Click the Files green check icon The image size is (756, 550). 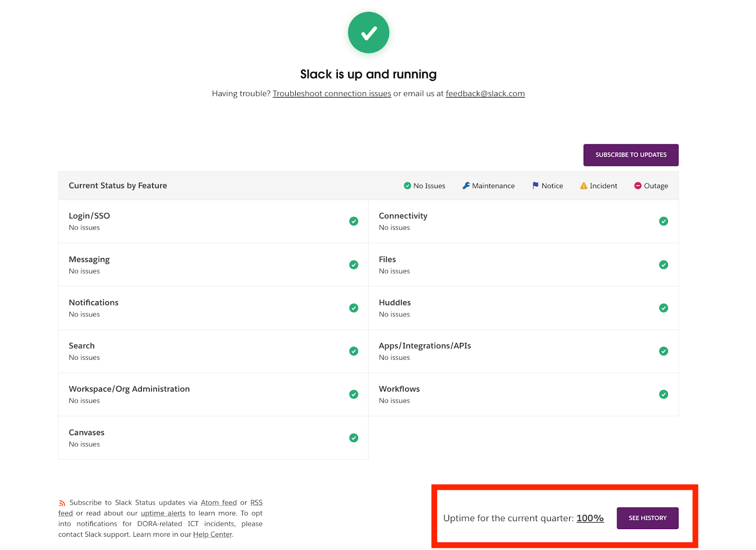pyautogui.click(x=663, y=265)
